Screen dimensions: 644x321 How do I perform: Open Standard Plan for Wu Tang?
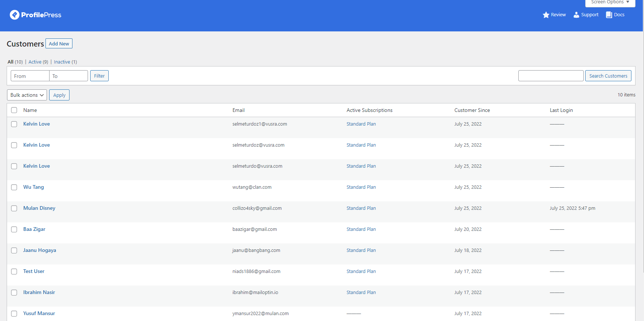coord(361,187)
